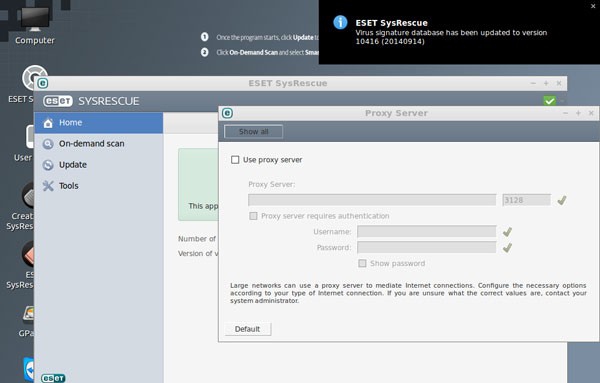This screenshot has height=383, width=600.
Task: Maximize the Proxy Server window
Action: (578, 113)
